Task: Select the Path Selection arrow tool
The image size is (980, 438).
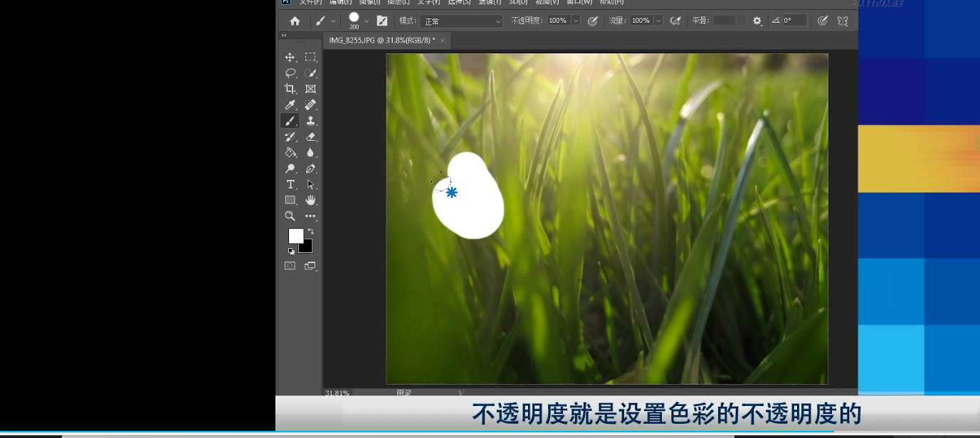Action: pos(310,184)
